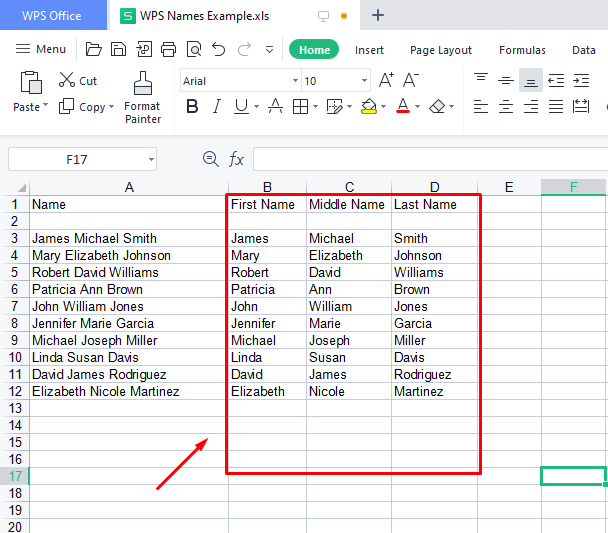
Task: Click the cell style format icon
Action: coord(334,106)
